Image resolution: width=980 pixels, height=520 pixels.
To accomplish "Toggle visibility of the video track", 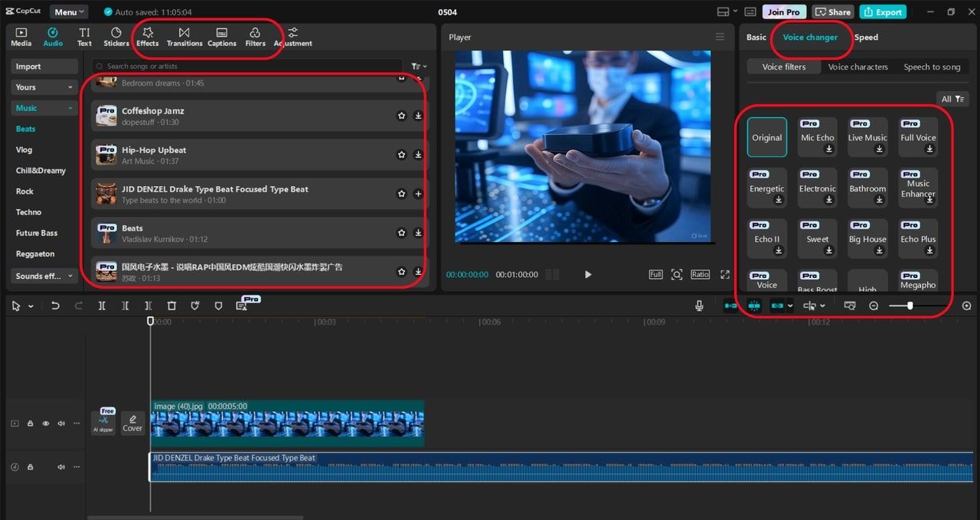I will click(x=45, y=423).
